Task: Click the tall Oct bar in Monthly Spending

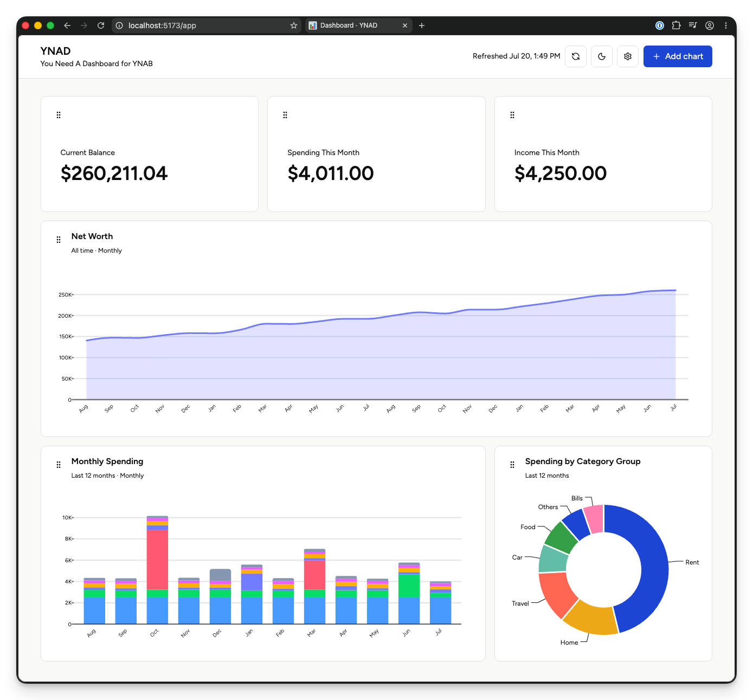Action: (x=157, y=570)
